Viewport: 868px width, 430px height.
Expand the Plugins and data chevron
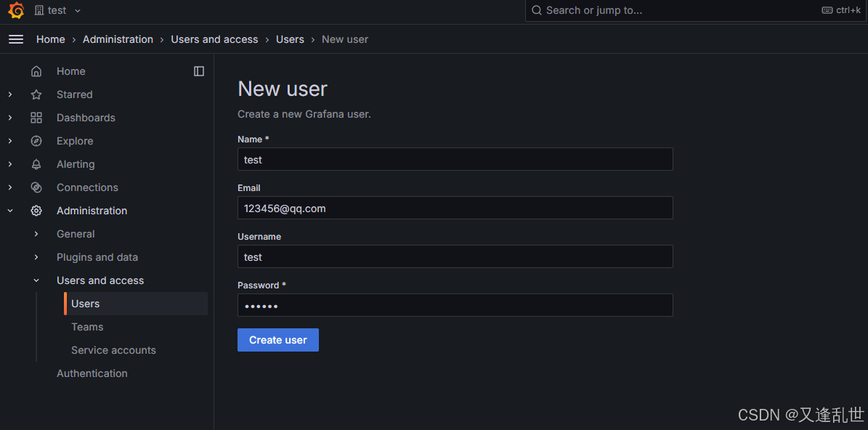tap(36, 257)
